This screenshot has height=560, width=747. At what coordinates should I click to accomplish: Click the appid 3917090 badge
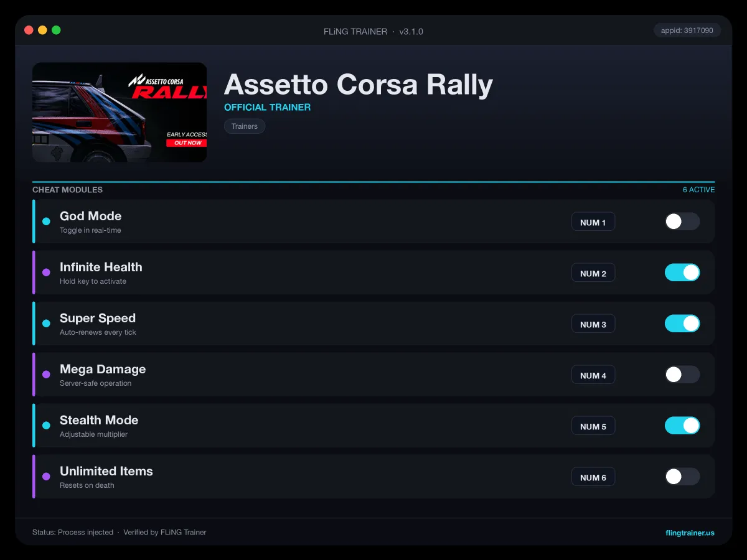687,30
